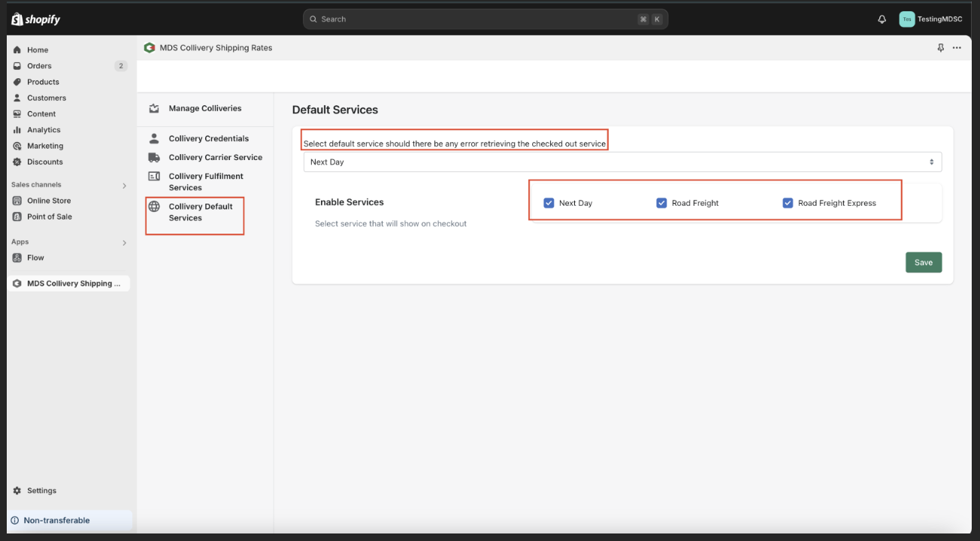The width and height of the screenshot is (980, 541).
Task: Click the Settings gear icon
Action: [x=17, y=491]
